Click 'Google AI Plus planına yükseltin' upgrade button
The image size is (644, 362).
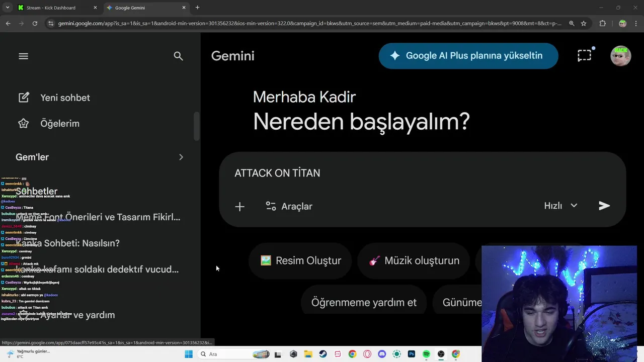[468, 56]
